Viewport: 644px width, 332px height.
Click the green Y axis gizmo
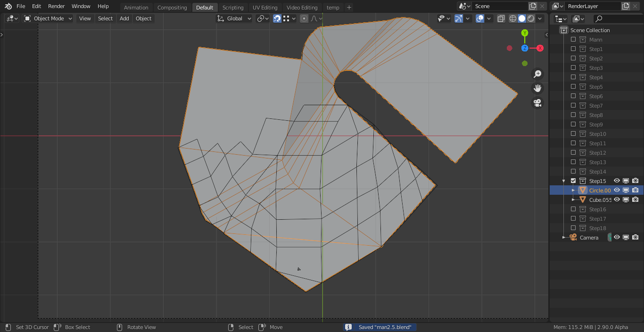click(525, 33)
